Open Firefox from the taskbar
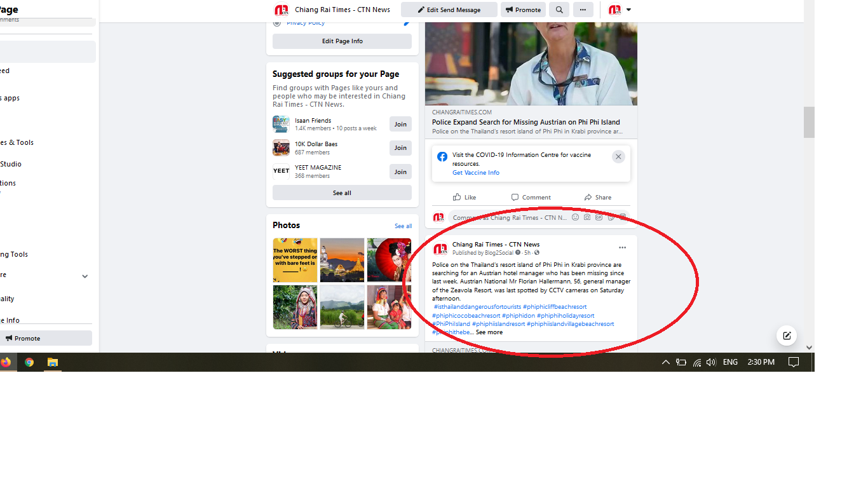The width and height of the screenshot is (868, 488). click(6, 362)
